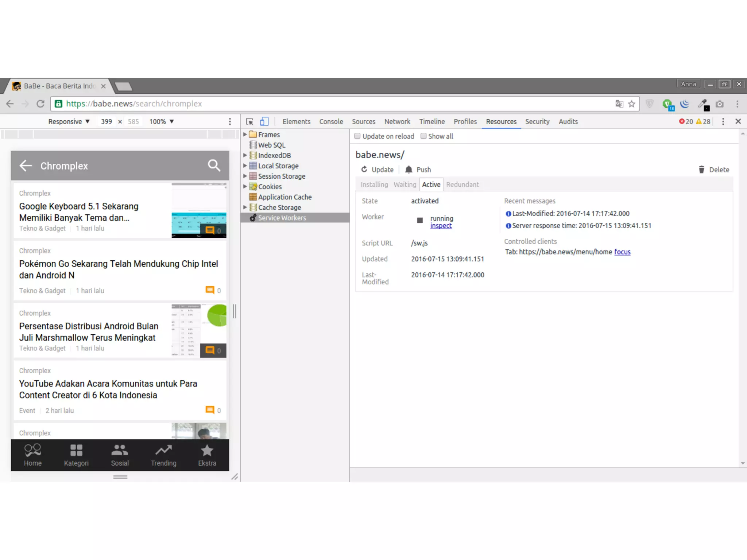Expand the Cookies tree node
Screen dimensions: 747x560
tap(245, 186)
